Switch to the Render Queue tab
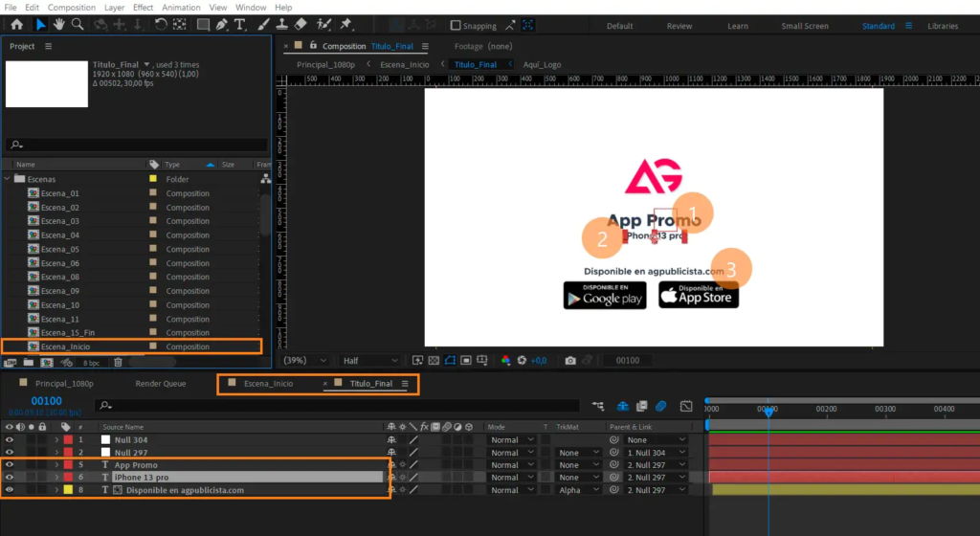 (x=161, y=384)
